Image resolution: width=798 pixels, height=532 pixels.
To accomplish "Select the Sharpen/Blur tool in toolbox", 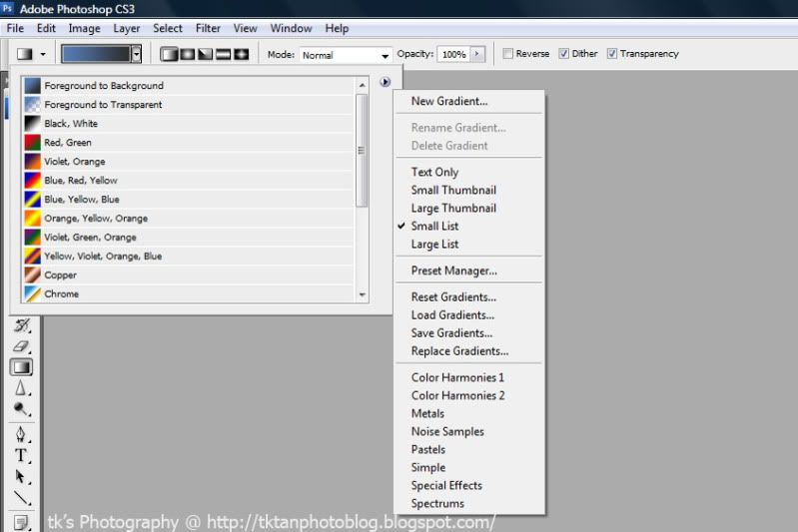I will click(x=21, y=388).
